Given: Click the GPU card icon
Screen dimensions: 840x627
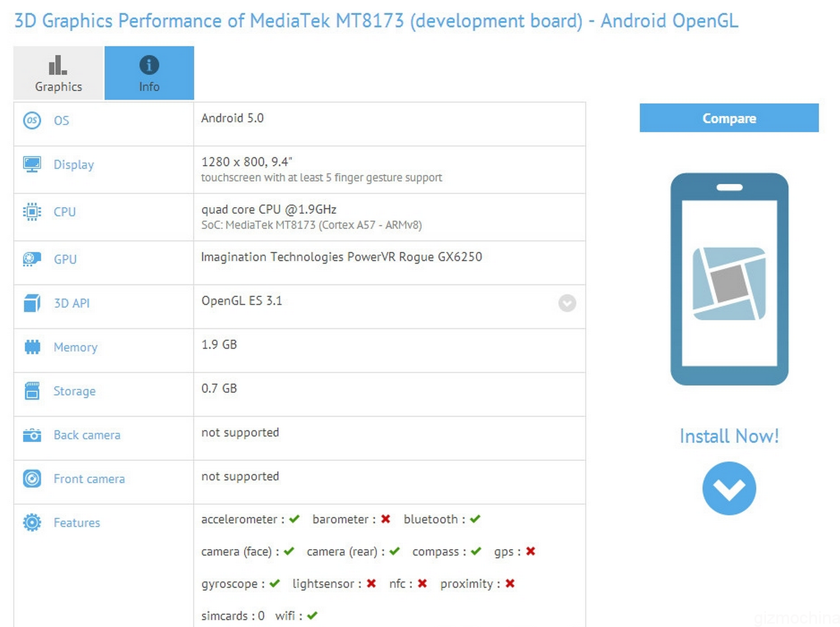Looking at the screenshot, I should tap(32, 259).
